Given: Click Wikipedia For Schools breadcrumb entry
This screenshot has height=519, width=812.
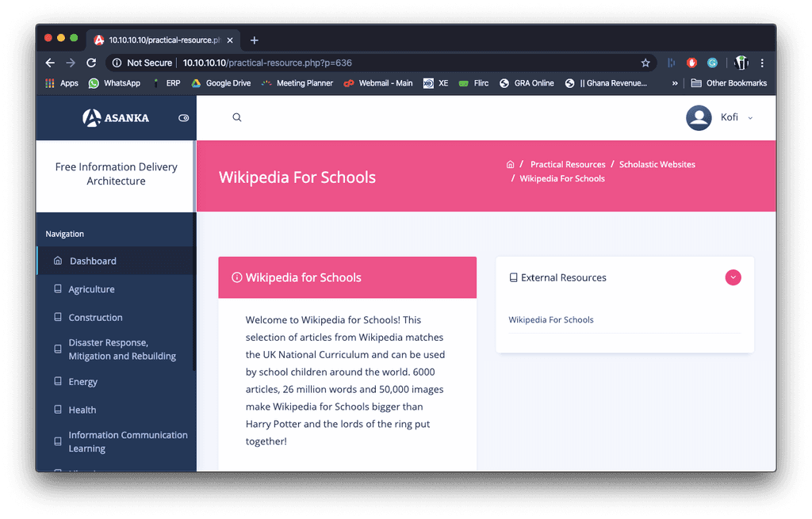Looking at the screenshot, I should pos(562,178).
